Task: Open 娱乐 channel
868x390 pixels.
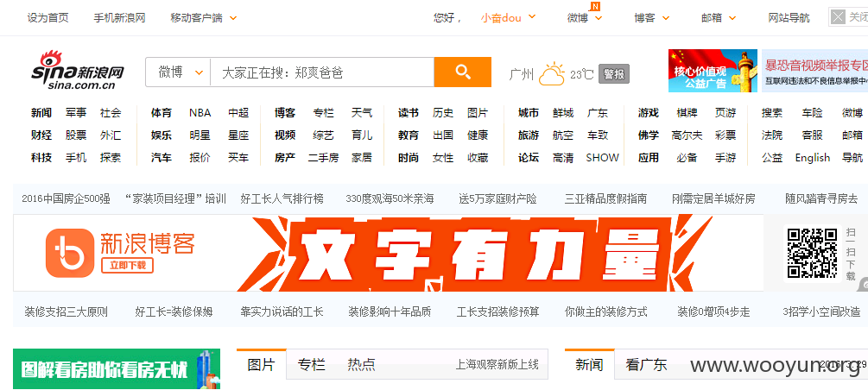Action: point(162,135)
